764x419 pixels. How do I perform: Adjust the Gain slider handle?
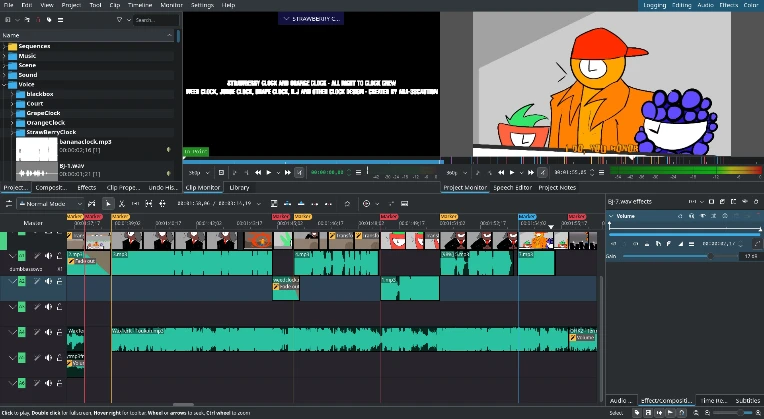point(710,256)
